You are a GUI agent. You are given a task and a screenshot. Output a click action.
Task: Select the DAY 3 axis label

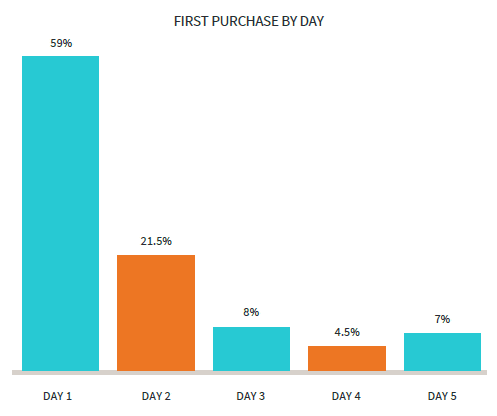point(251,396)
